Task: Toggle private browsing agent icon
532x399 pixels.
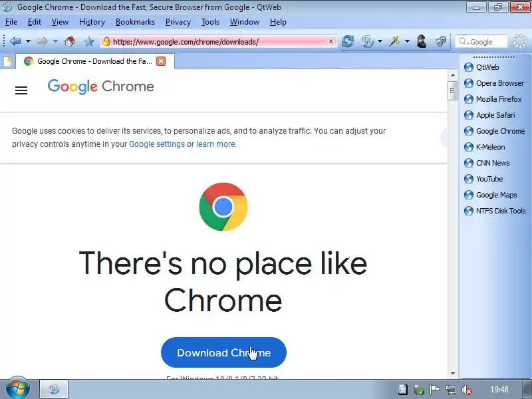Action: pos(422,41)
